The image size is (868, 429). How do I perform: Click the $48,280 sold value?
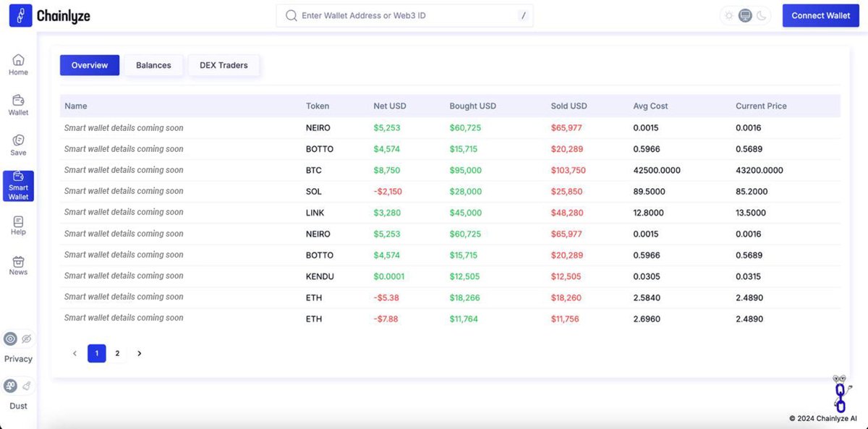click(566, 213)
